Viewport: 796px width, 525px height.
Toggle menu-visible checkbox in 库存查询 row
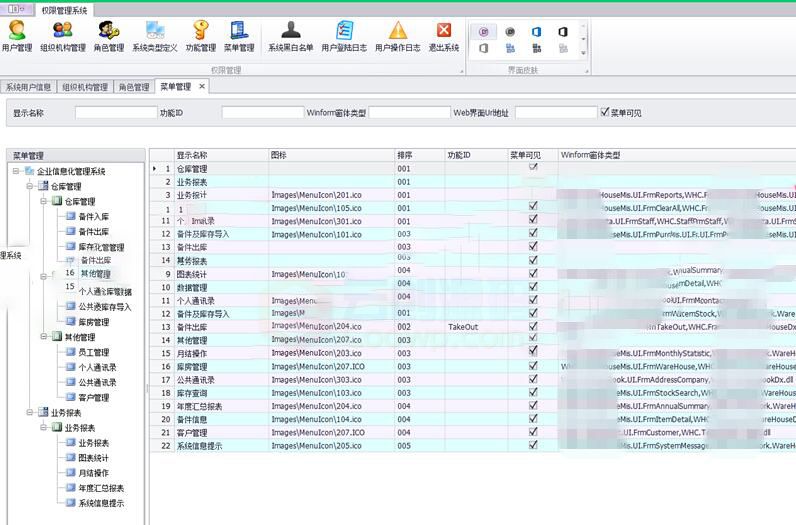pyautogui.click(x=533, y=392)
